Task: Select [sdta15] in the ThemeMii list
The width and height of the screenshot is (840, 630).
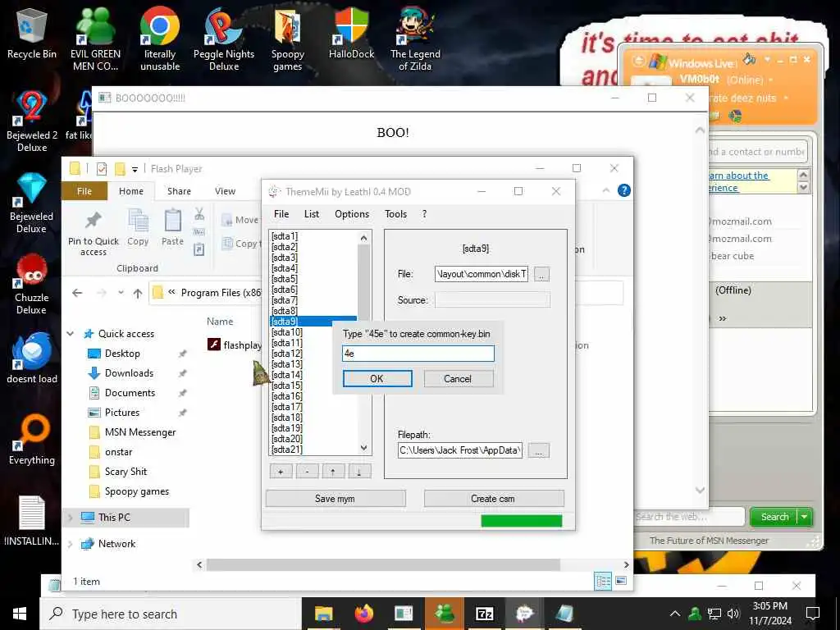Action: 286,386
